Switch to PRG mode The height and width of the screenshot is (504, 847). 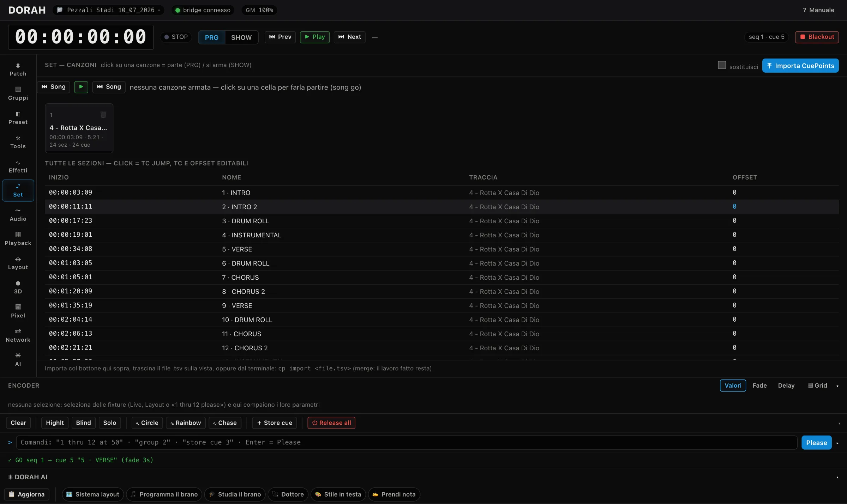coord(212,37)
